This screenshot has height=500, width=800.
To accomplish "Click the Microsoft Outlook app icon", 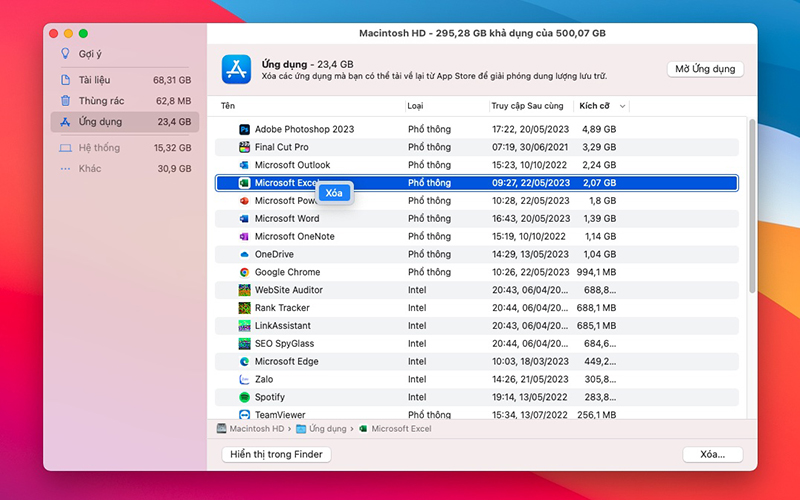I will coord(244,165).
